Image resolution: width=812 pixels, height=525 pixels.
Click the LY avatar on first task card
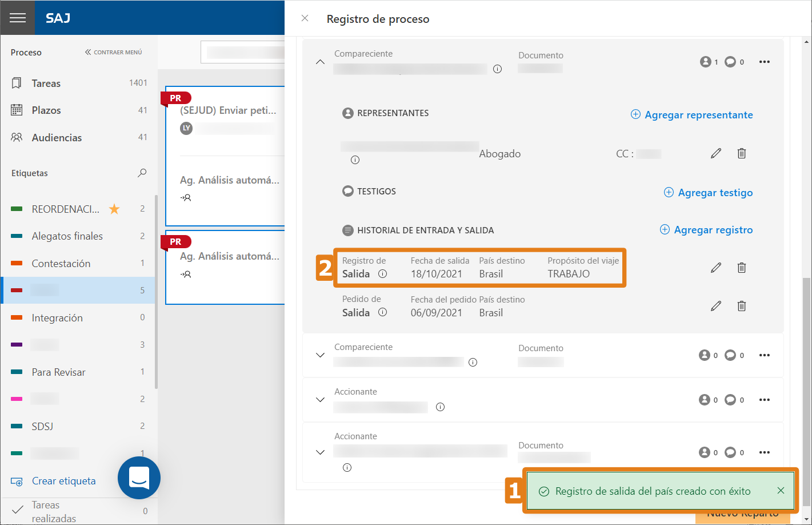click(x=186, y=128)
